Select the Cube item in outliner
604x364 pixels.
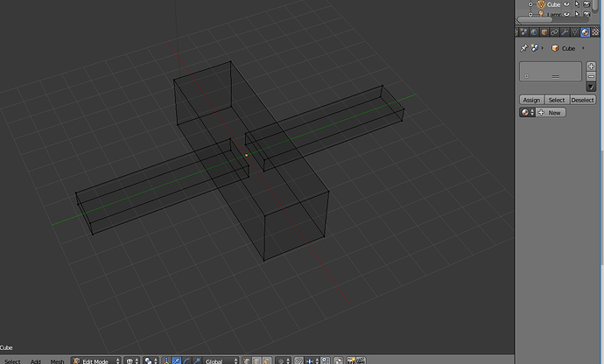tap(553, 4)
